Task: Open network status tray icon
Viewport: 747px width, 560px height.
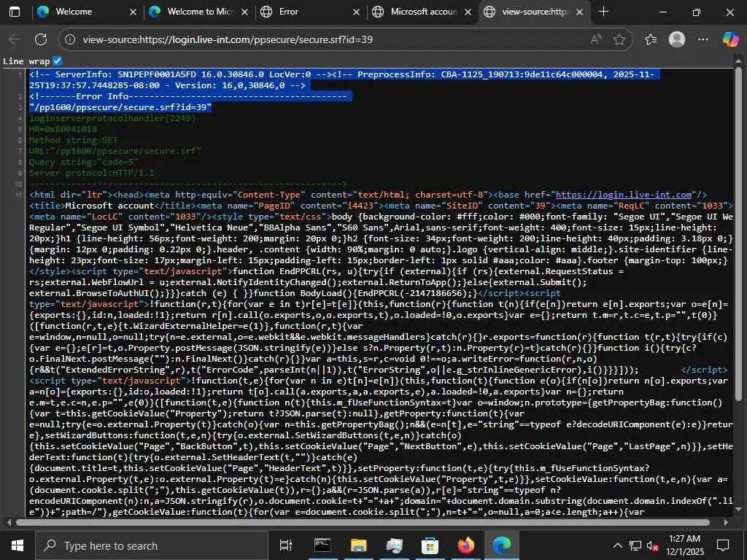Action: pyautogui.click(x=635, y=545)
